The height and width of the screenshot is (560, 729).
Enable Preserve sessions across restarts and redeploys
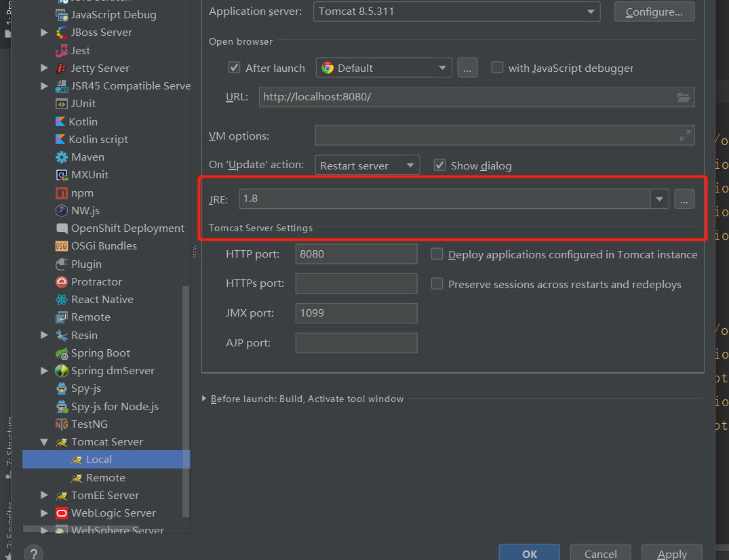coord(437,284)
